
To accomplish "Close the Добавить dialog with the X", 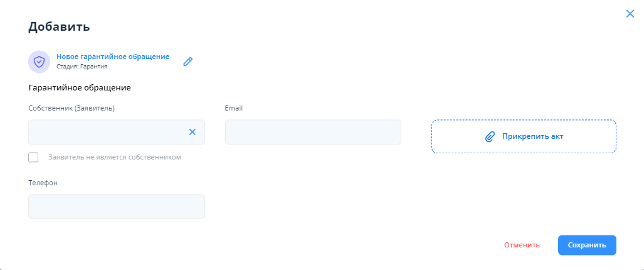I will 630,13.
